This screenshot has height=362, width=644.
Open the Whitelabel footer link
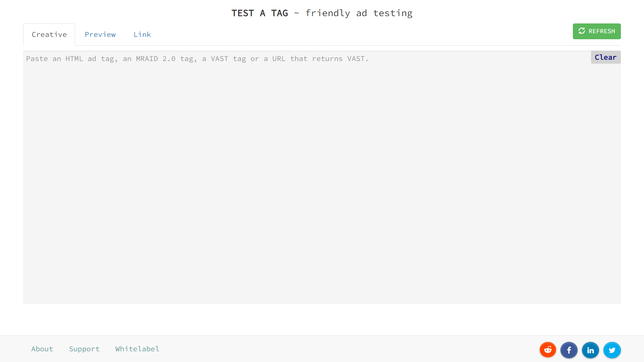point(137,349)
